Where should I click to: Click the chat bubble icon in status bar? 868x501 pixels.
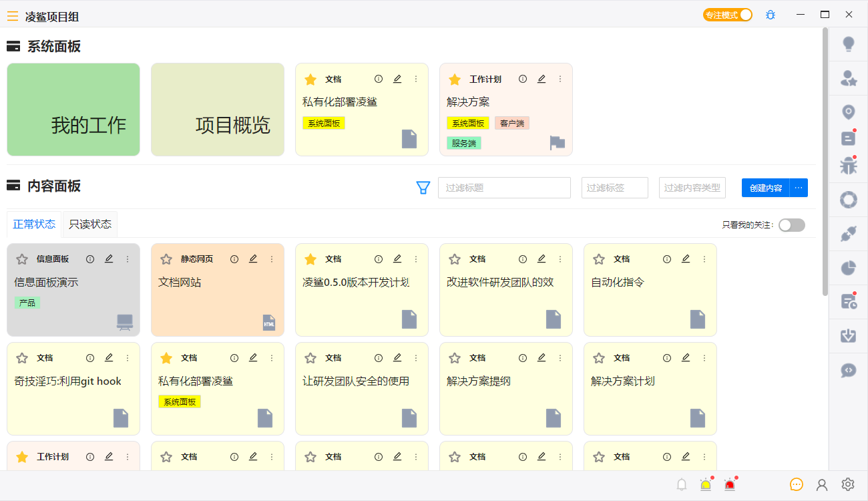[x=796, y=485]
